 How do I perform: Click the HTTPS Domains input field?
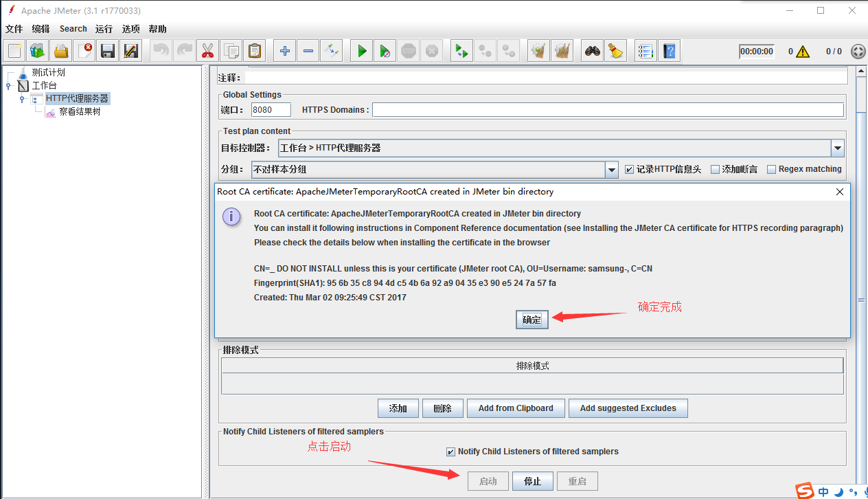[x=608, y=110]
